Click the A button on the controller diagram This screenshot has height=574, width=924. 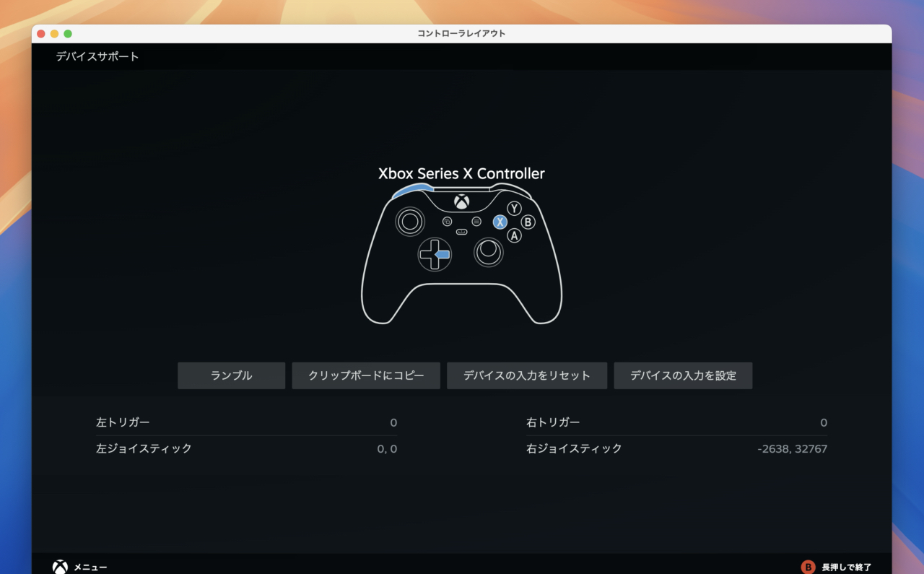point(514,235)
